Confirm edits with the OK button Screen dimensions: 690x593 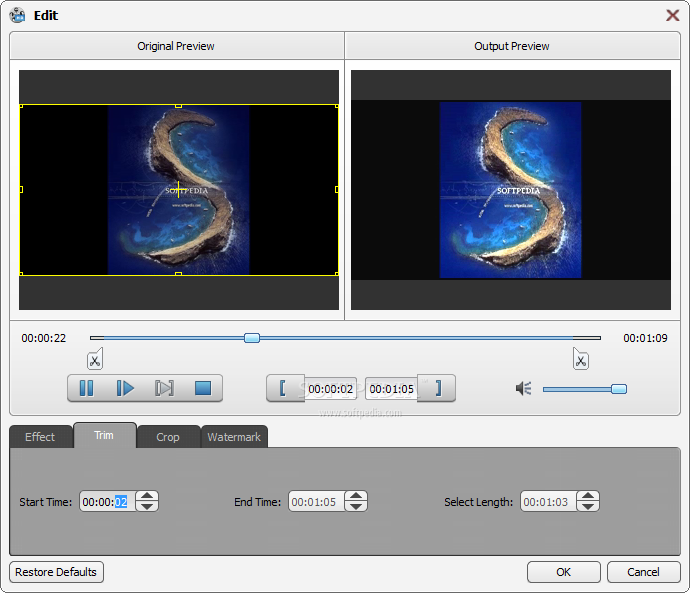564,572
